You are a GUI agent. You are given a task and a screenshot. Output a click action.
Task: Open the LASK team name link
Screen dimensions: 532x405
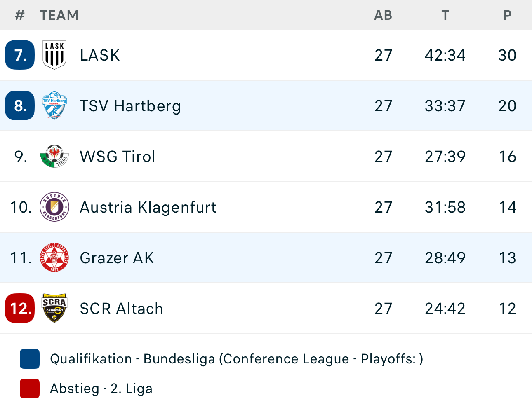click(100, 55)
